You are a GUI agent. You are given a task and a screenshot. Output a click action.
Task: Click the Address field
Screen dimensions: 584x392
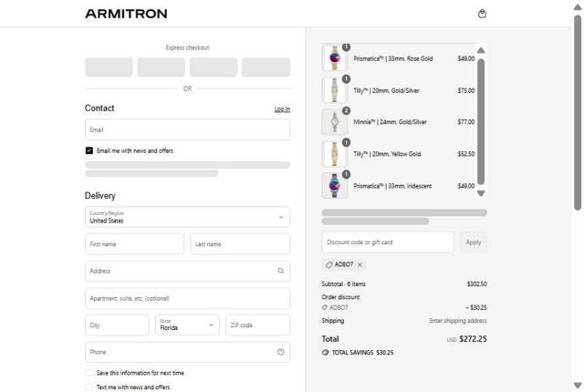pyautogui.click(x=187, y=271)
